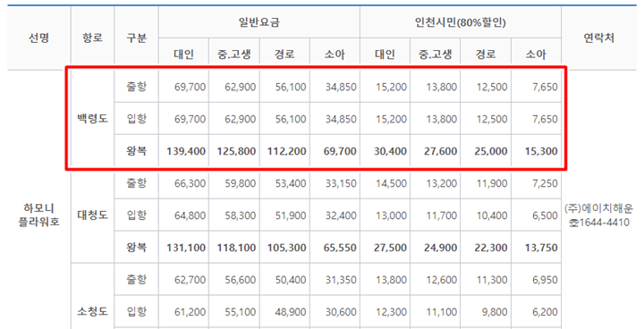Click 69,700 in the 백령도 왕복 row
This screenshot has width=644, height=329.
click(x=340, y=151)
